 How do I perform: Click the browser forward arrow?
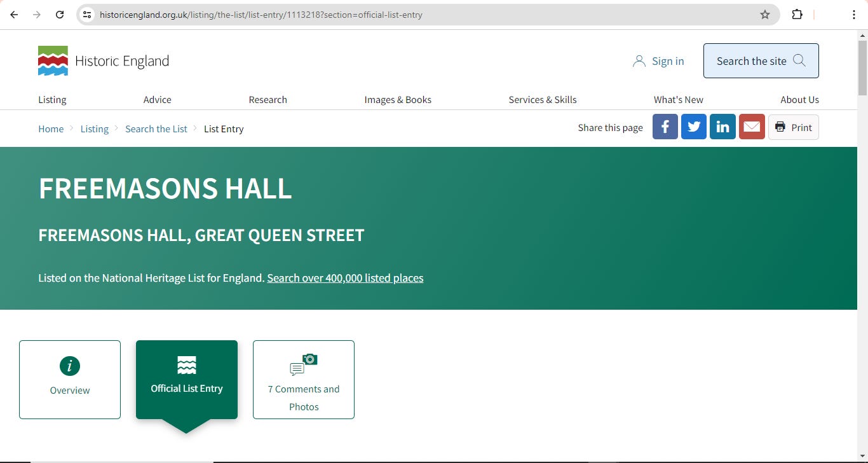point(37,15)
